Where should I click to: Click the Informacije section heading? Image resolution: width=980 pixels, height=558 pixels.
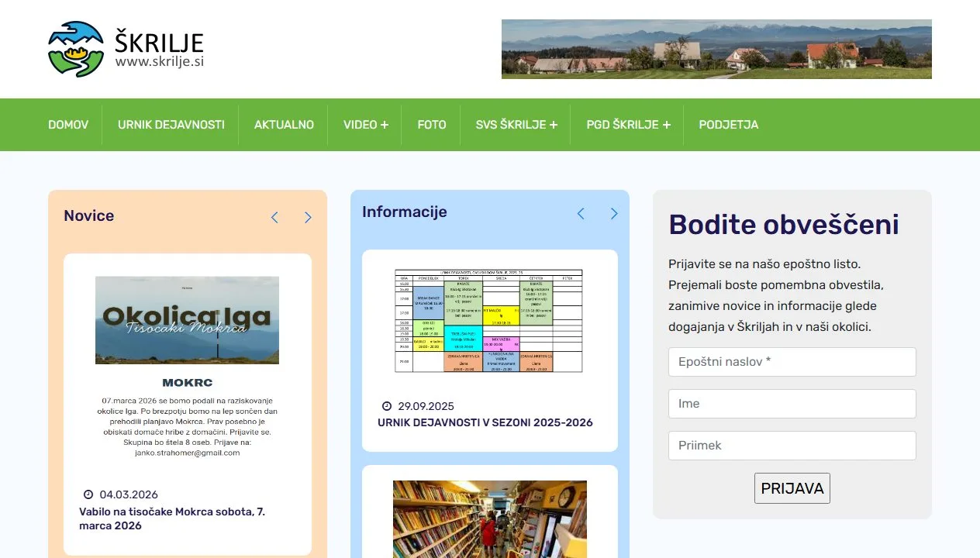[405, 212]
